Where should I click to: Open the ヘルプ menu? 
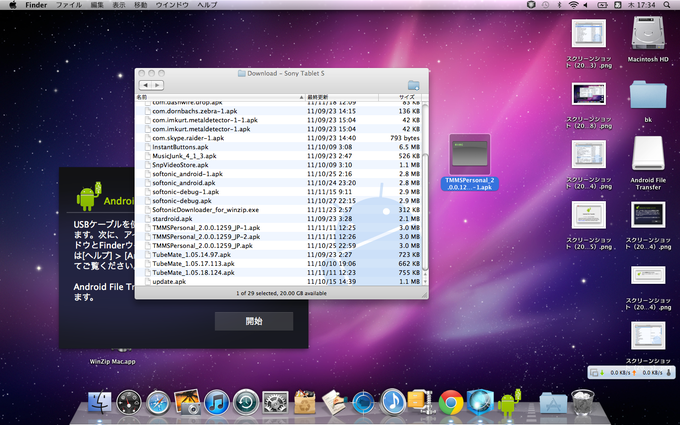pyautogui.click(x=207, y=5)
